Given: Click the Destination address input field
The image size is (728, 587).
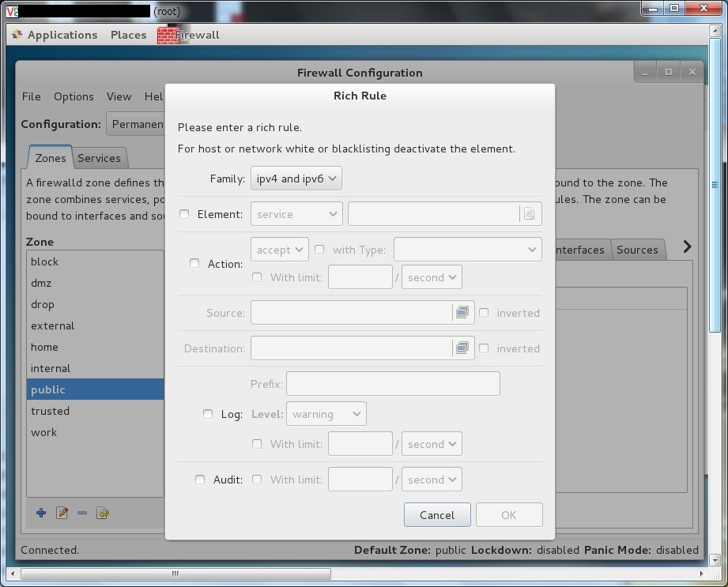Looking at the screenshot, I should pyautogui.click(x=352, y=348).
